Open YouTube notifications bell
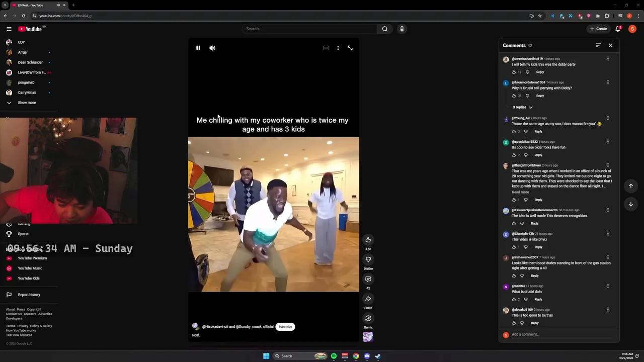This screenshot has height=362, width=644. tap(618, 29)
